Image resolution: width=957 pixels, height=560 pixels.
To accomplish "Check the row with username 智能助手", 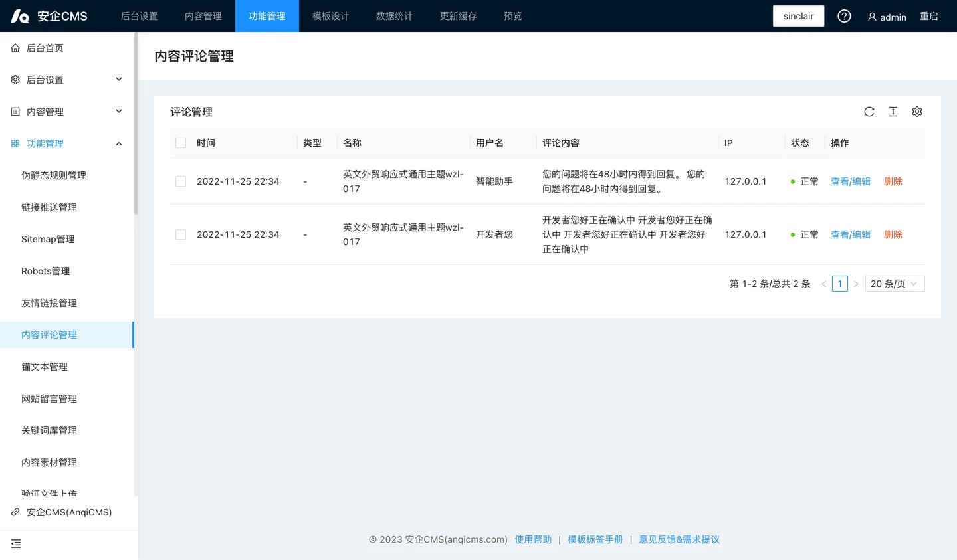I will pyautogui.click(x=181, y=181).
